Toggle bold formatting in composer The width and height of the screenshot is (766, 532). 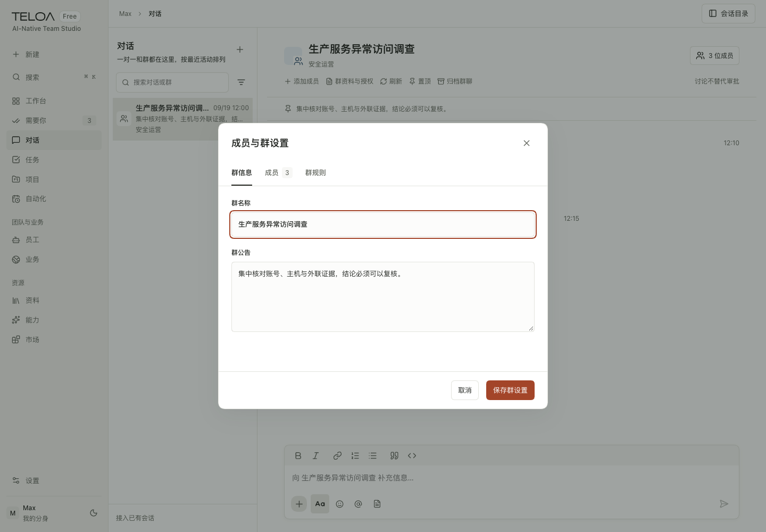click(298, 455)
